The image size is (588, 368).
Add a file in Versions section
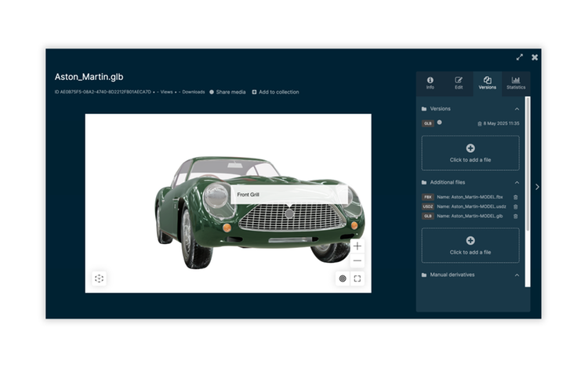coord(470,153)
